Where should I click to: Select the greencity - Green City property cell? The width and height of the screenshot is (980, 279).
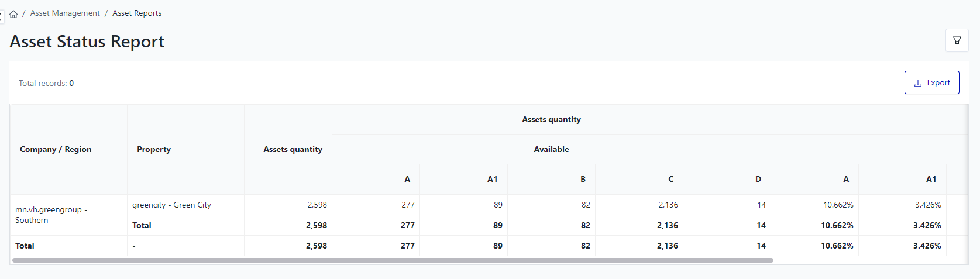[x=171, y=205]
